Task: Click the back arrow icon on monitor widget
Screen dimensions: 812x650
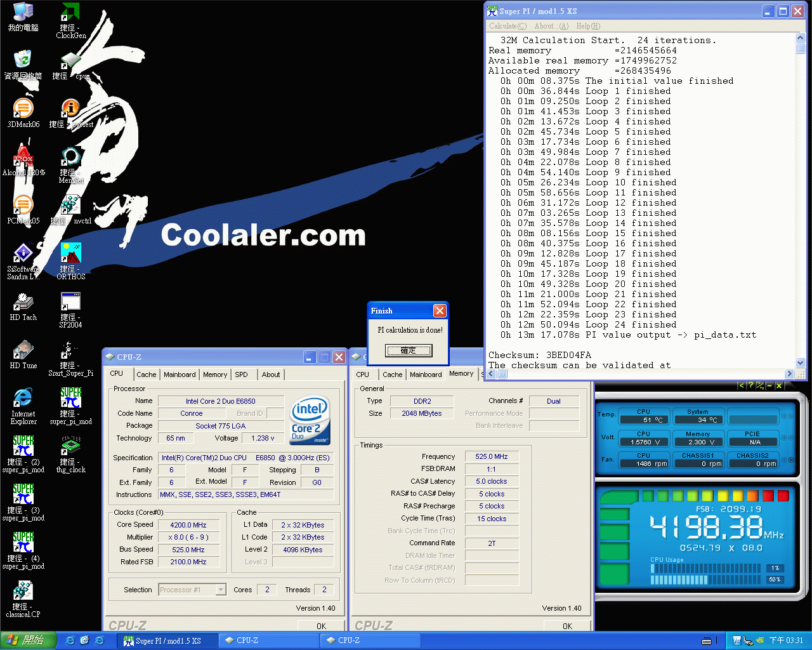Action: tap(741, 385)
